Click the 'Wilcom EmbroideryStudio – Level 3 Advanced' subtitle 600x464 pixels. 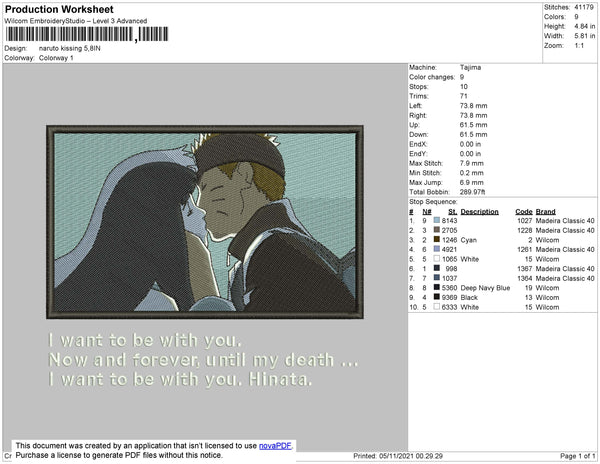(76, 21)
